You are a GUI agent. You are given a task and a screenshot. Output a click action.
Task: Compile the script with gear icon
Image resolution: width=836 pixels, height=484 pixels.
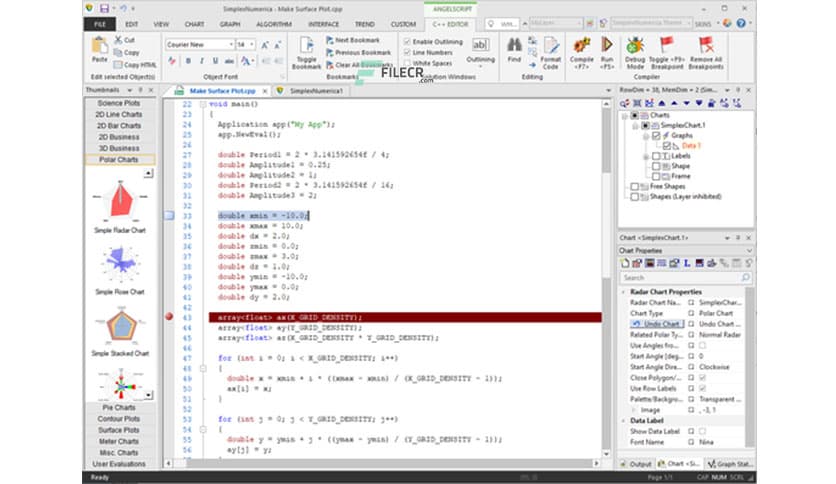coord(582,45)
